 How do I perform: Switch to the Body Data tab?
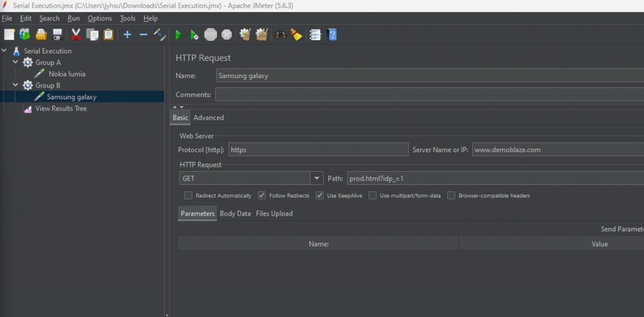coord(235,213)
